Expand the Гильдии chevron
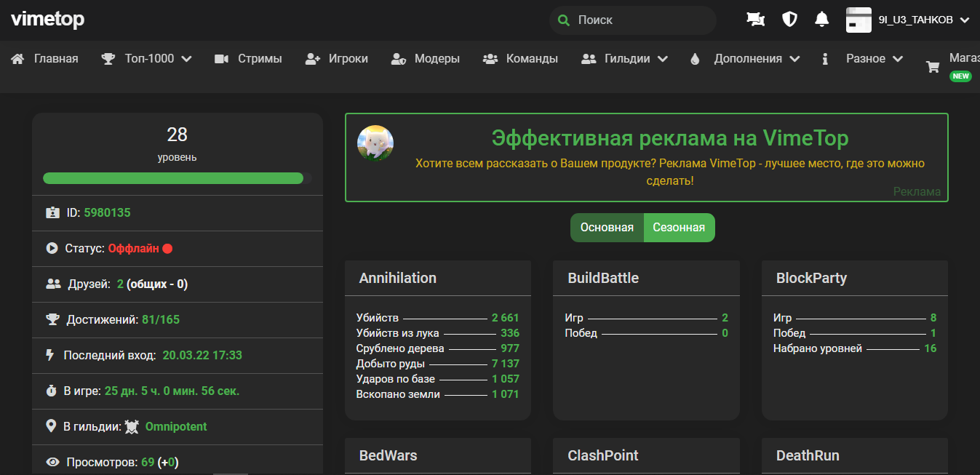 click(x=662, y=59)
